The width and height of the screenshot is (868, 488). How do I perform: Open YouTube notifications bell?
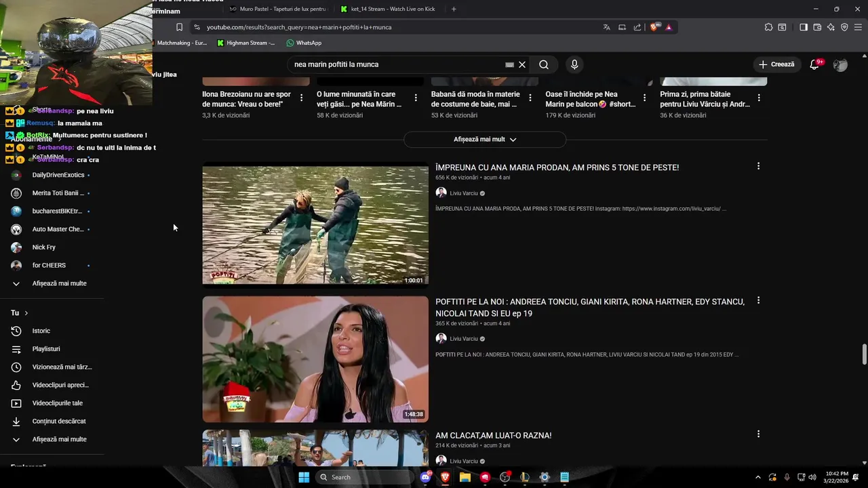(815, 64)
